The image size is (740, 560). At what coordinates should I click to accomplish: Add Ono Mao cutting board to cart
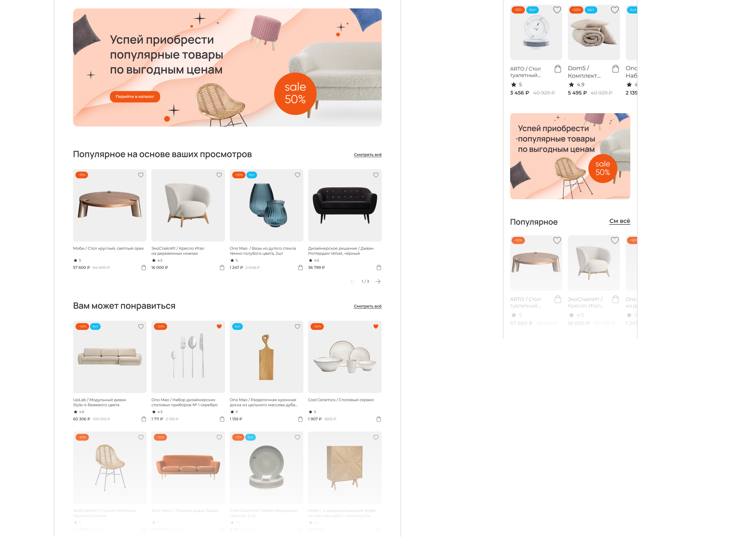300,419
